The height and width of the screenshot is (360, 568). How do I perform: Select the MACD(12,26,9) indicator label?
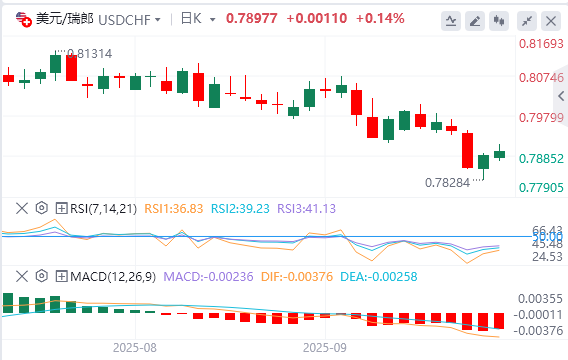pos(113,277)
